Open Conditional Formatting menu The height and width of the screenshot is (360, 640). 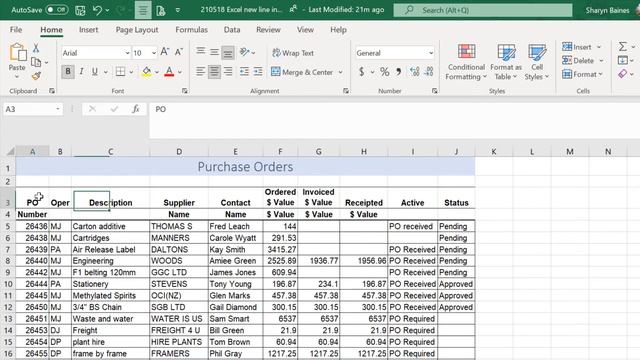click(466, 62)
